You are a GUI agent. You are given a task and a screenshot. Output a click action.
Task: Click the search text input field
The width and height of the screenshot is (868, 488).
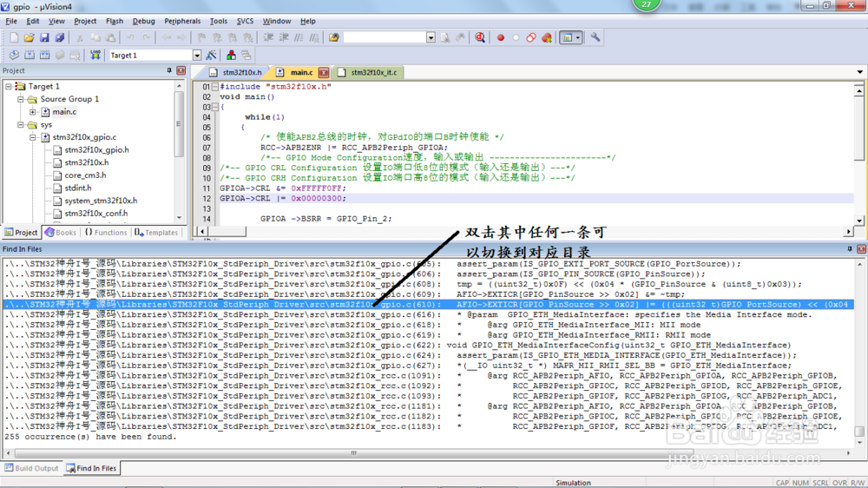point(385,37)
